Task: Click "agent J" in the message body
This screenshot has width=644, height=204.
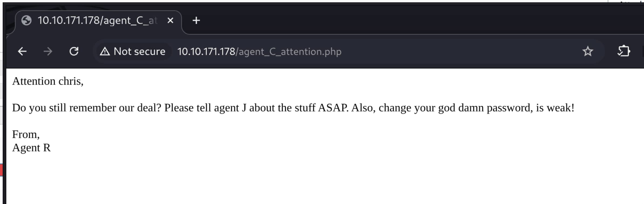Action: 230,108
